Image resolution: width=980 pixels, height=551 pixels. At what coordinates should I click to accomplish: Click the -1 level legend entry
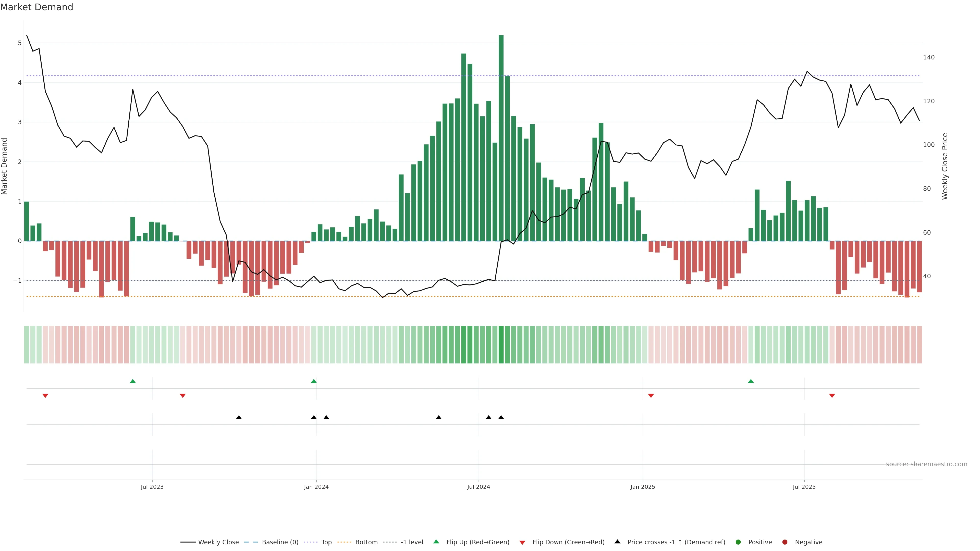pos(412,542)
